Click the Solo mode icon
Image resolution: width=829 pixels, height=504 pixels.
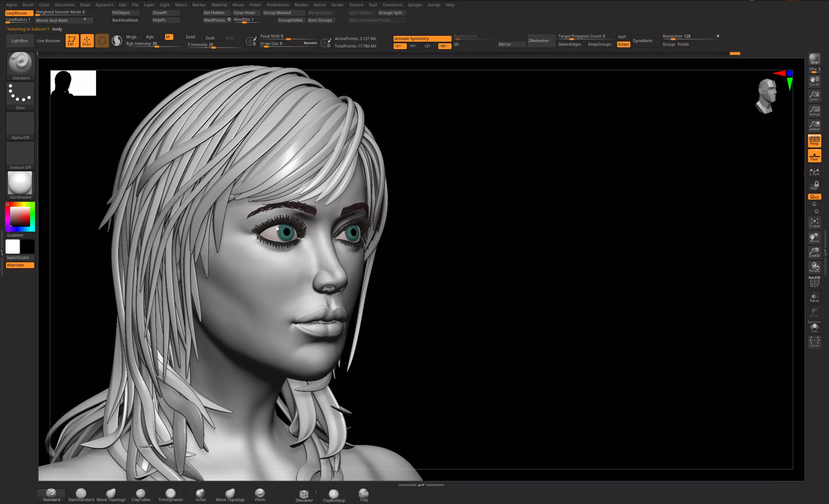click(814, 327)
